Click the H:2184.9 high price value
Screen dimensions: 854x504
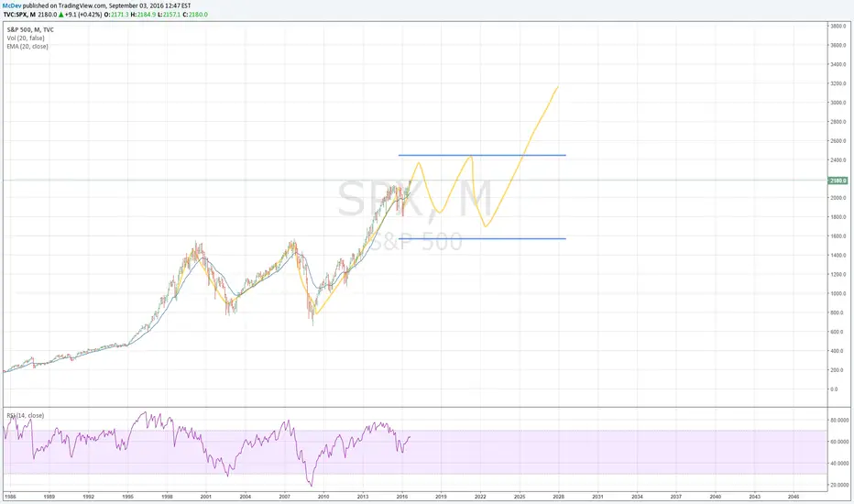click(x=143, y=15)
